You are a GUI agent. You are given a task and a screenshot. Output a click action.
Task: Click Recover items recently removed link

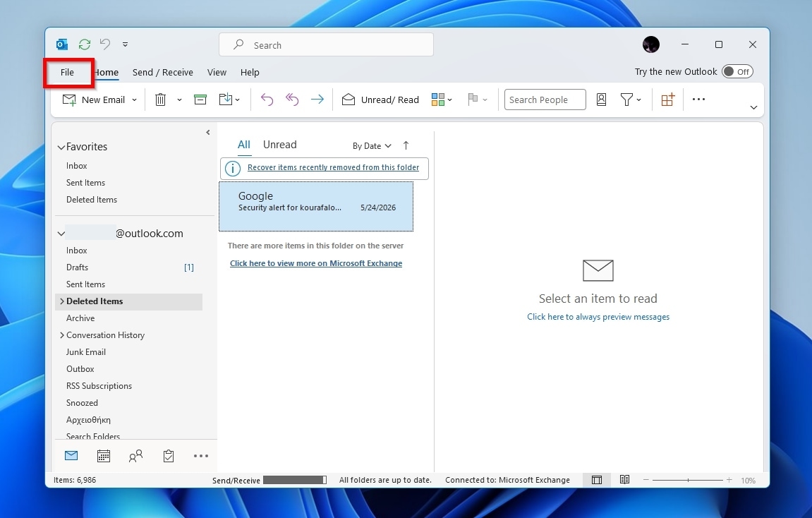pyautogui.click(x=334, y=167)
